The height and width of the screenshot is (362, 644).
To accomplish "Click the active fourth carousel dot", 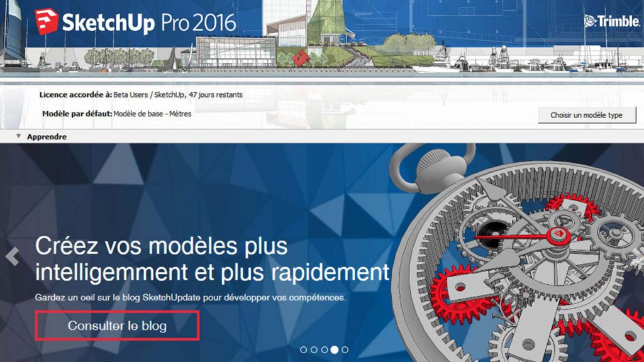I will click(x=335, y=349).
